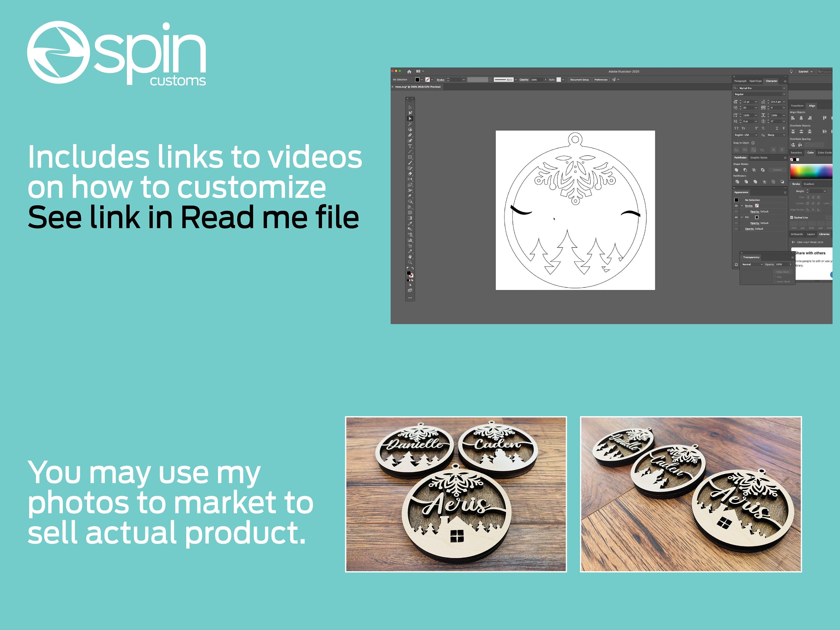Screen dimensions: 840x630
Task: Click the back arrow beside OSM HALF PAGE 2015
Action: (793, 242)
